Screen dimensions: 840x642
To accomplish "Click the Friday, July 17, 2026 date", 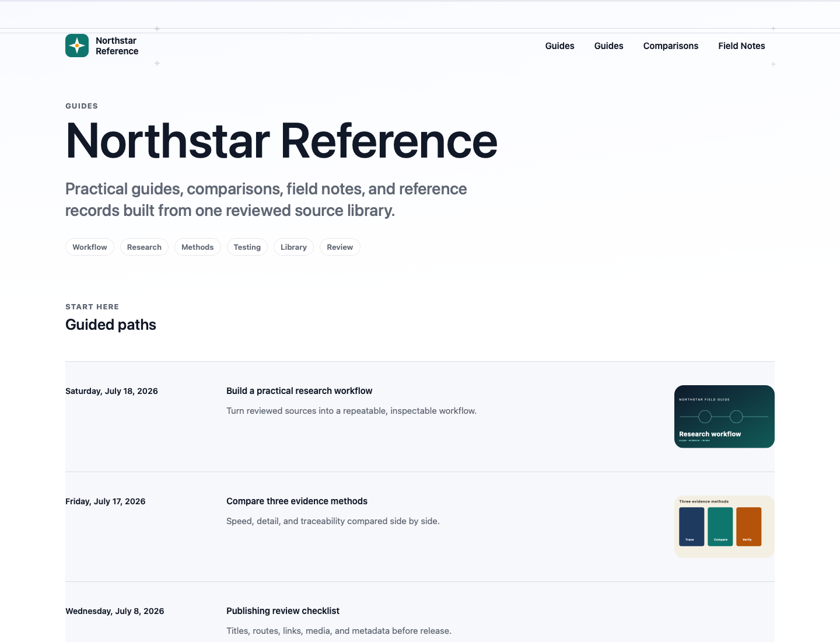I will click(x=106, y=501).
